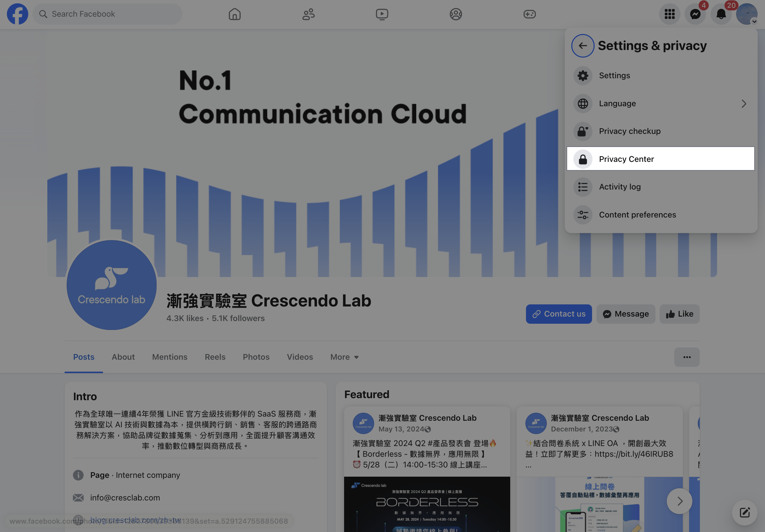The width and height of the screenshot is (765, 532).
Task: Open the Friends icon in top bar
Action: click(309, 14)
